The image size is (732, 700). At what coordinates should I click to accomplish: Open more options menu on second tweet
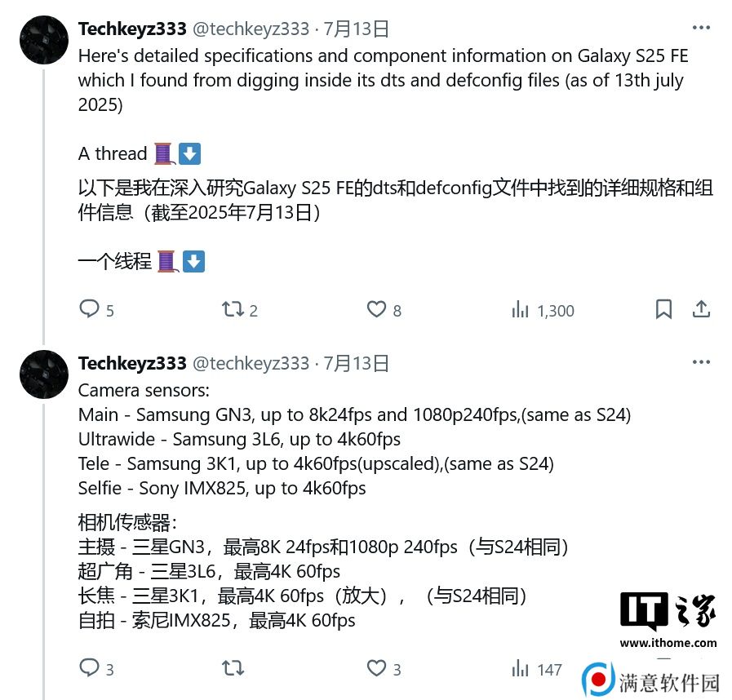pyautogui.click(x=701, y=362)
